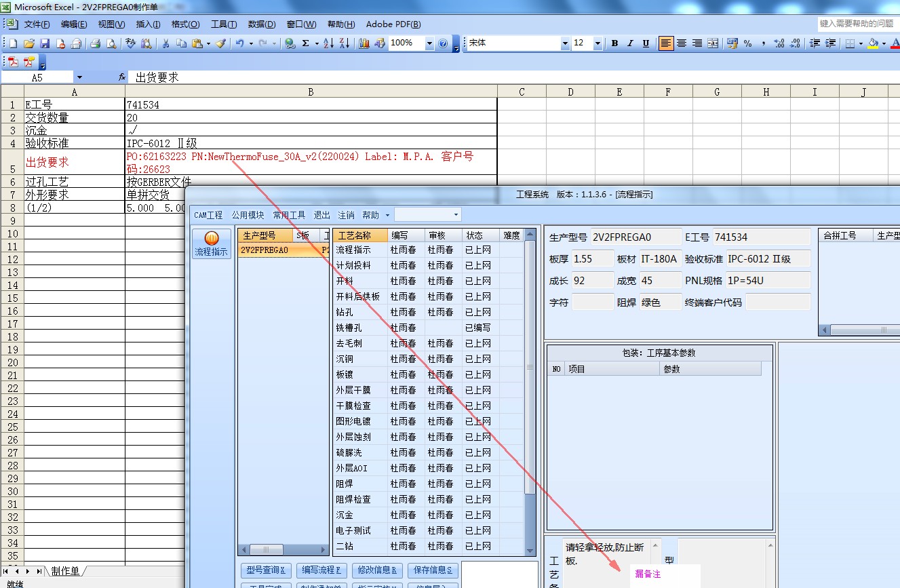Select the 铣槽孔 process row
900x588 pixels.
coord(429,328)
